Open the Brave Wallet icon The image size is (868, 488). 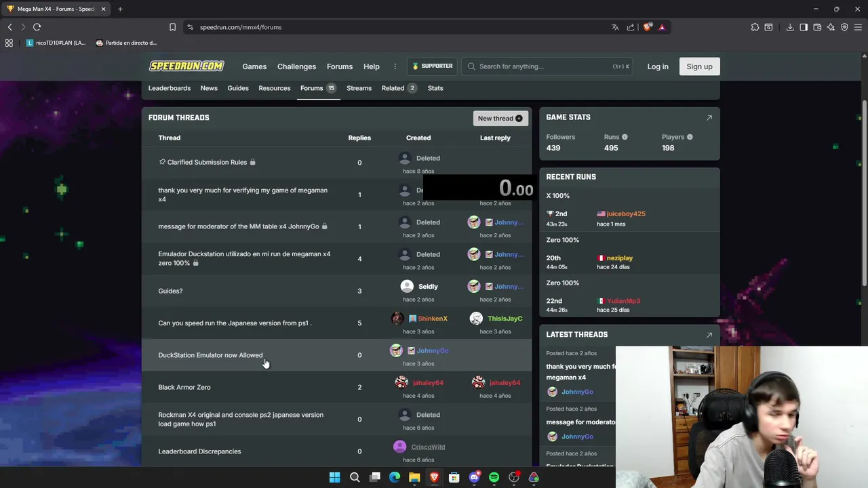817,27
